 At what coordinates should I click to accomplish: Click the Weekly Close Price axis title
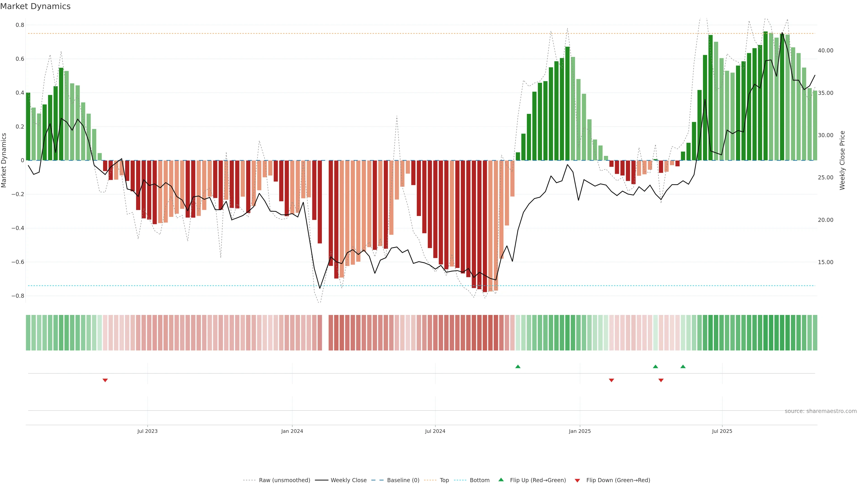point(842,160)
